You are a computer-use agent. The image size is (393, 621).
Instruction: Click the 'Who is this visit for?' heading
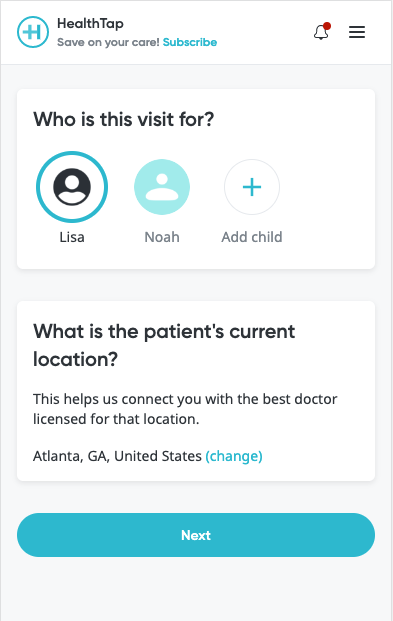click(124, 119)
